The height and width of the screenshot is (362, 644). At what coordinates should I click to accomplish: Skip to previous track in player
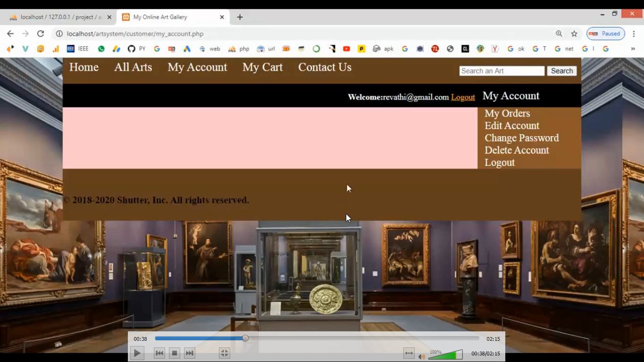[x=159, y=353]
